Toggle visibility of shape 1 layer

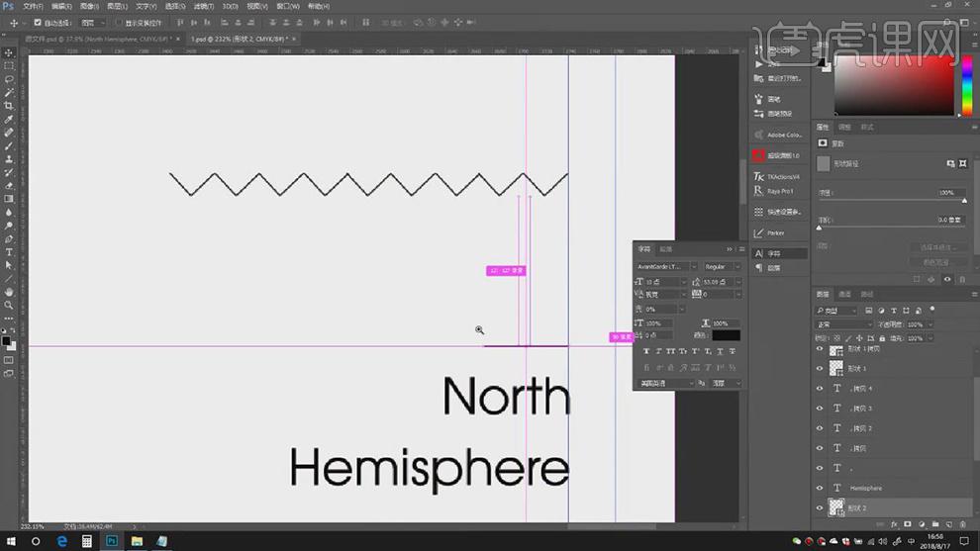tap(820, 369)
